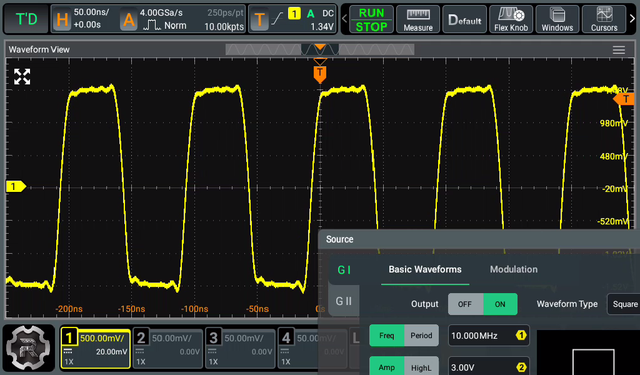Click the 480mV vertical scale label

pos(613,156)
